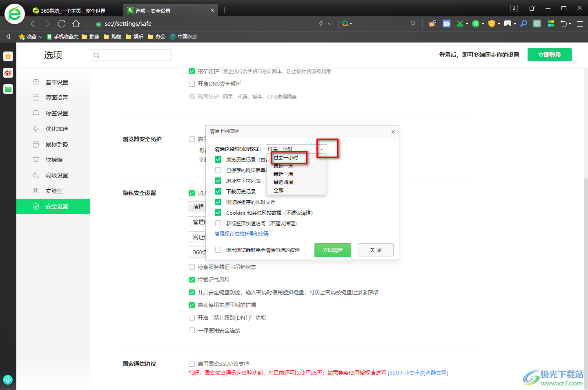
Task: Choose 最近一天 in the time list
Action: coord(283,166)
